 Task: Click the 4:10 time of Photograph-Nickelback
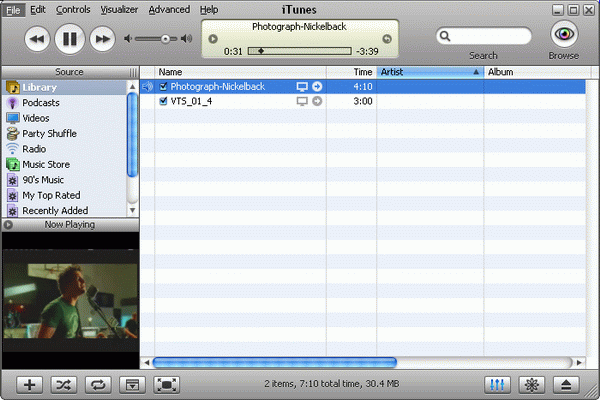click(x=363, y=87)
